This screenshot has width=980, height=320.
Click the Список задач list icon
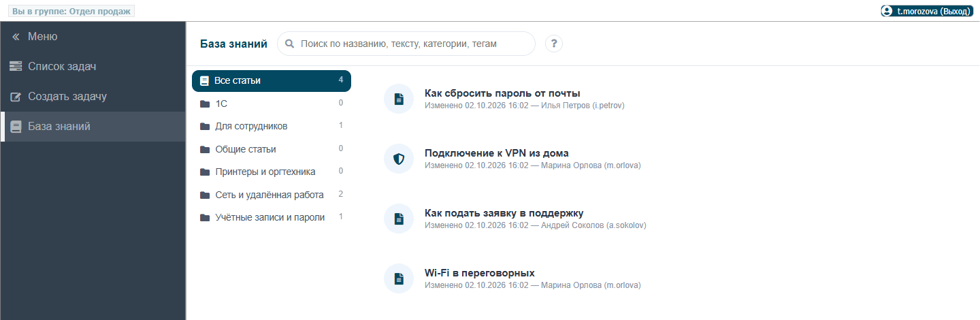coord(16,67)
